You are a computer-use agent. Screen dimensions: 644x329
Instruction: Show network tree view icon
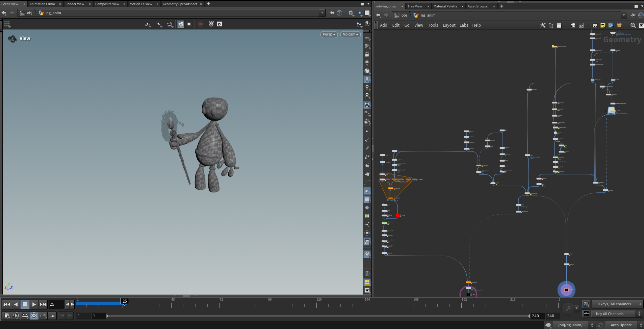point(551,25)
